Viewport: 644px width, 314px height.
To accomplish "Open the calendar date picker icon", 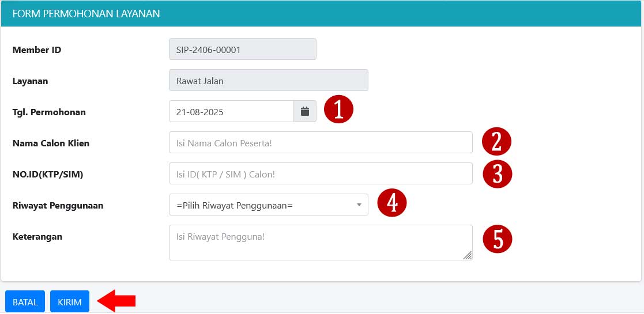I will tap(305, 111).
